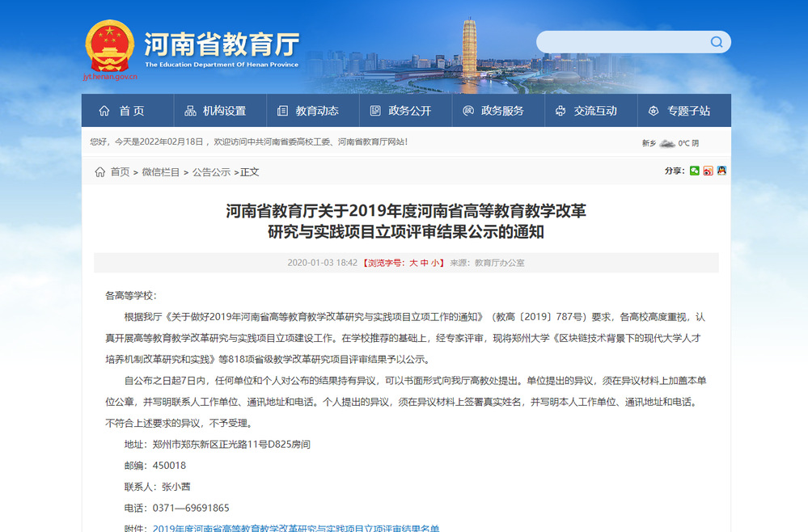The width and height of the screenshot is (808, 532).
Task: Click the home icon in navigation bar
Action: click(x=104, y=111)
